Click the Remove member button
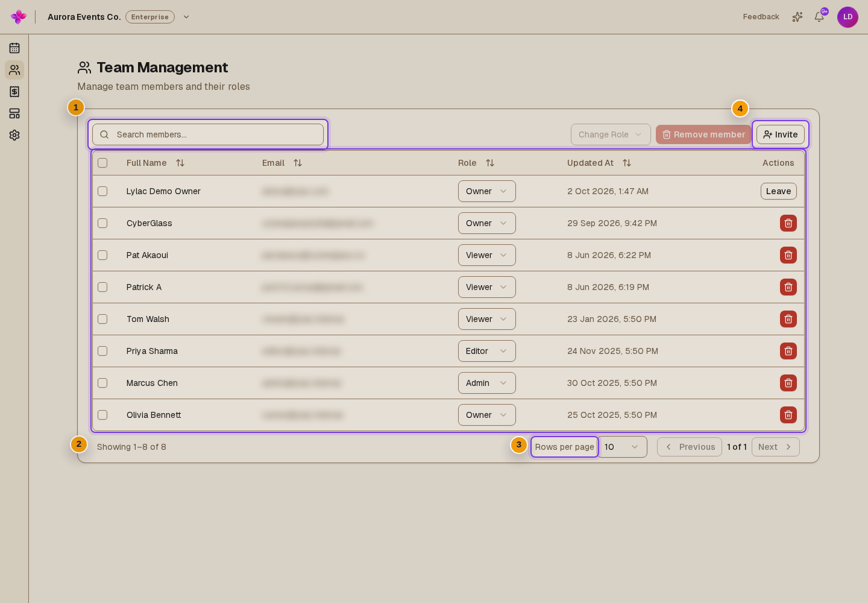The height and width of the screenshot is (603, 868). pyautogui.click(x=703, y=134)
